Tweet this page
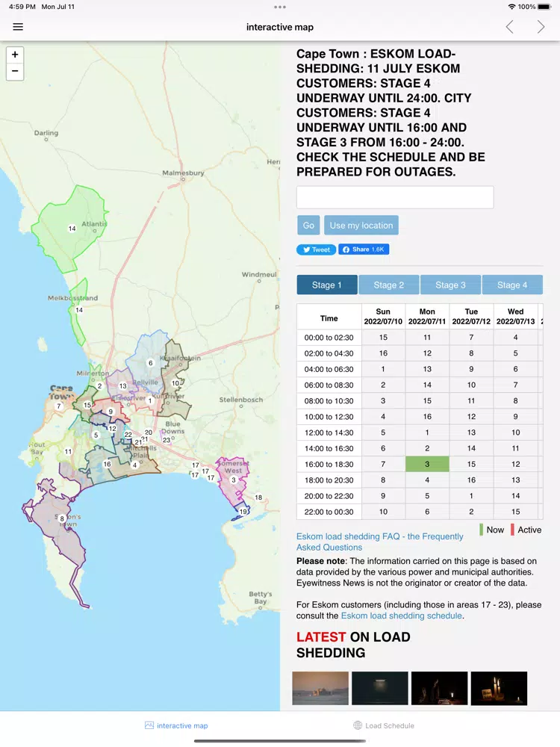The width and height of the screenshot is (560, 747). (316, 249)
